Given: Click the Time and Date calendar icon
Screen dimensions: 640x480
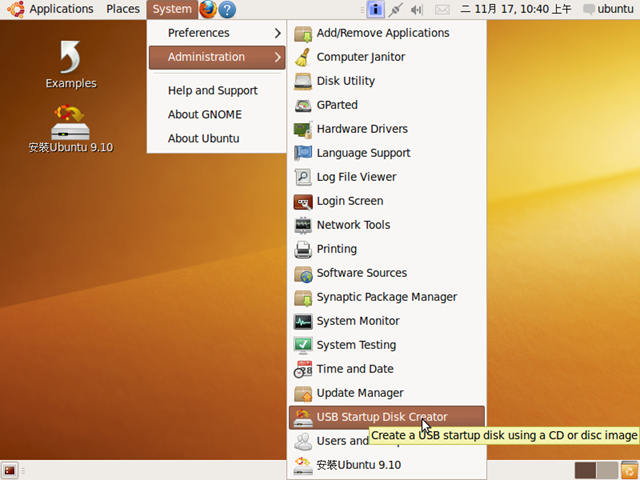Looking at the screenshot, I should [303, 369].
